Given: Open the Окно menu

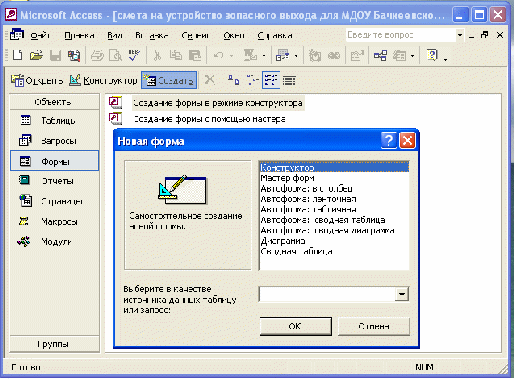Looking at the screenshot, I should tap(234, 35).
